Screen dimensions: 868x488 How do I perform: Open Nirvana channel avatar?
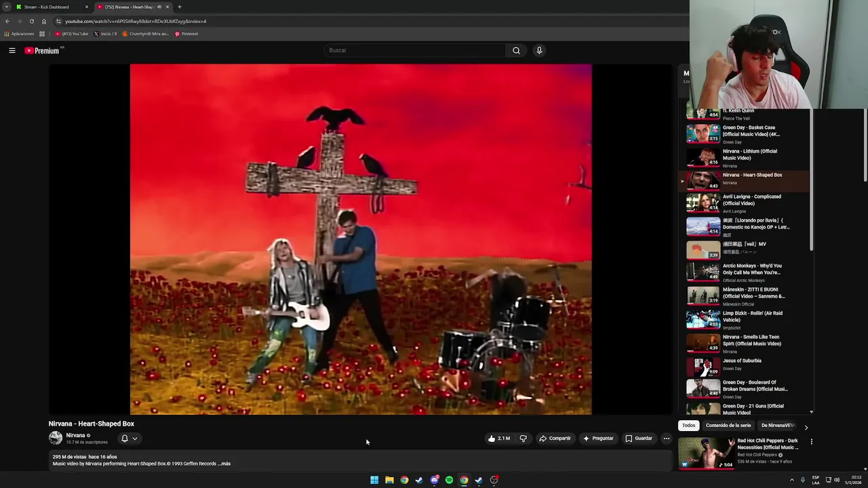[x=56, y=439]
